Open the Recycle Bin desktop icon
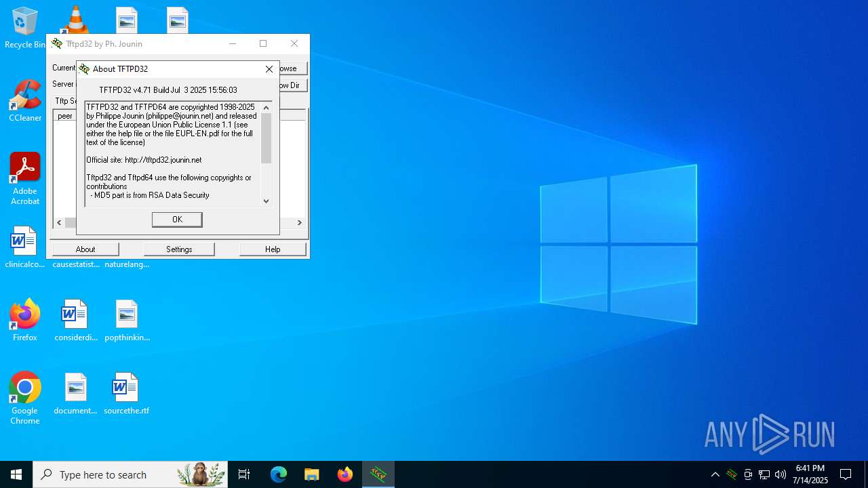Screen dimensions: 868x488 coord(25,28)
